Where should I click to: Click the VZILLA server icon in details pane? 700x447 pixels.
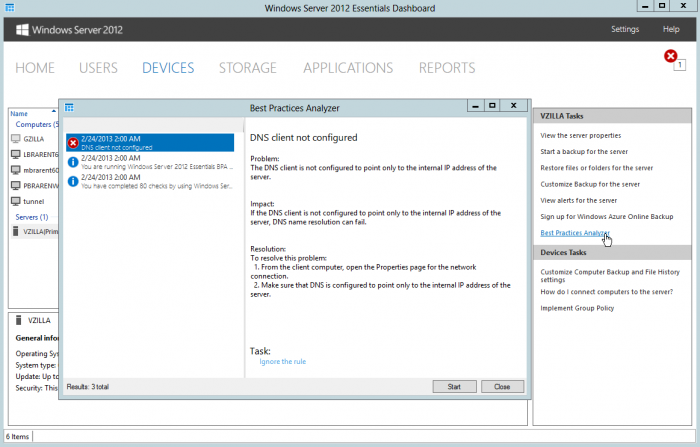pyautogui.click(x=19, y=320)
